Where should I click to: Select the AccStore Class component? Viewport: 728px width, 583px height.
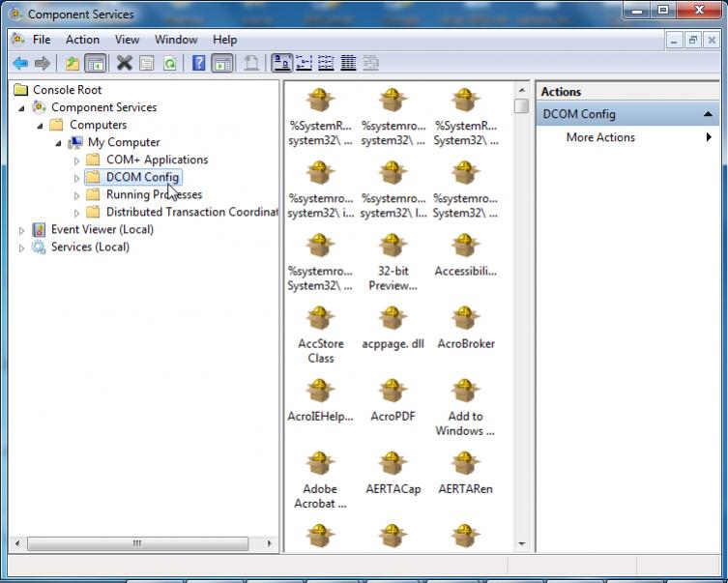tap(320, 319)
